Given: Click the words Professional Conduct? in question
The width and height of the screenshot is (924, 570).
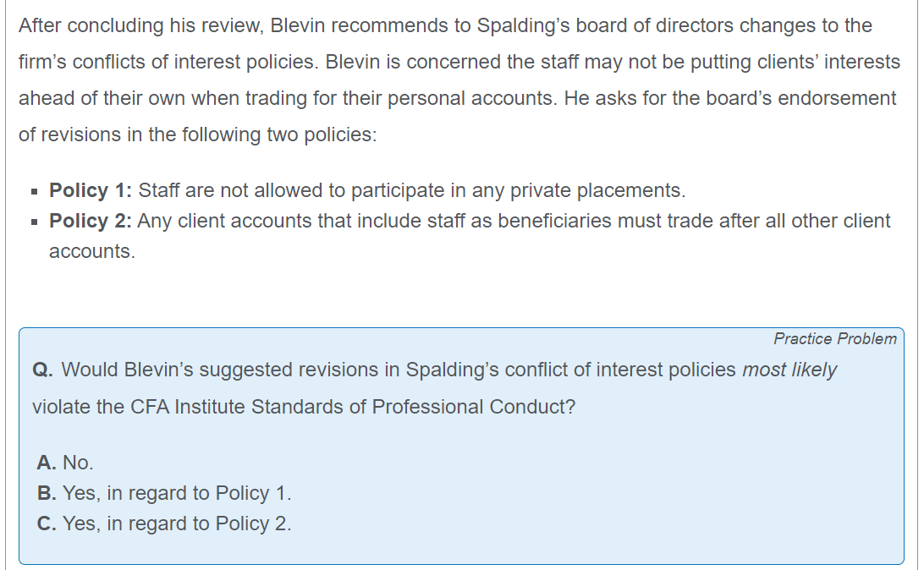Looking at the screenshot, I should tap(474, 407).
